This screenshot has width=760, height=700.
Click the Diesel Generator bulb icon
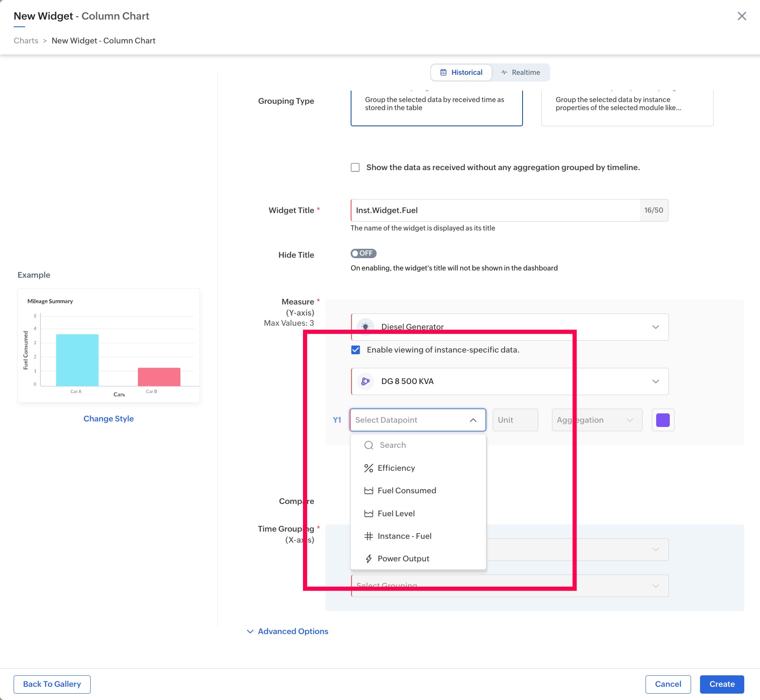click(365, 327)
